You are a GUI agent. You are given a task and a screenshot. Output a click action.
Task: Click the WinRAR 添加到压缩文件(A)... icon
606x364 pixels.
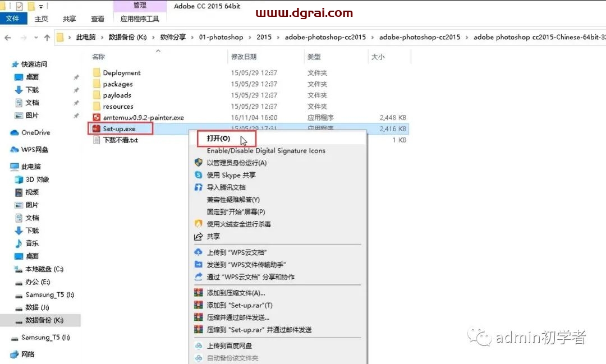[198, 293]
